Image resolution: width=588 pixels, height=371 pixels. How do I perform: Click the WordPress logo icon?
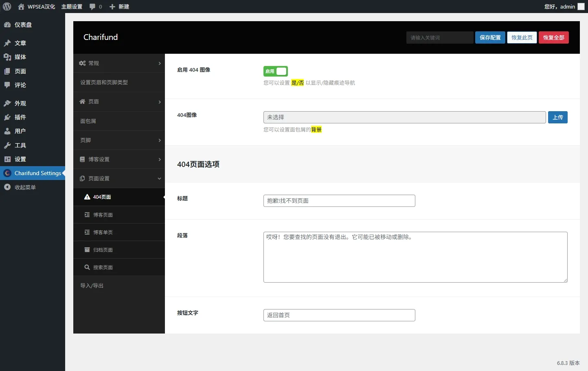click(x=7, y=7)
